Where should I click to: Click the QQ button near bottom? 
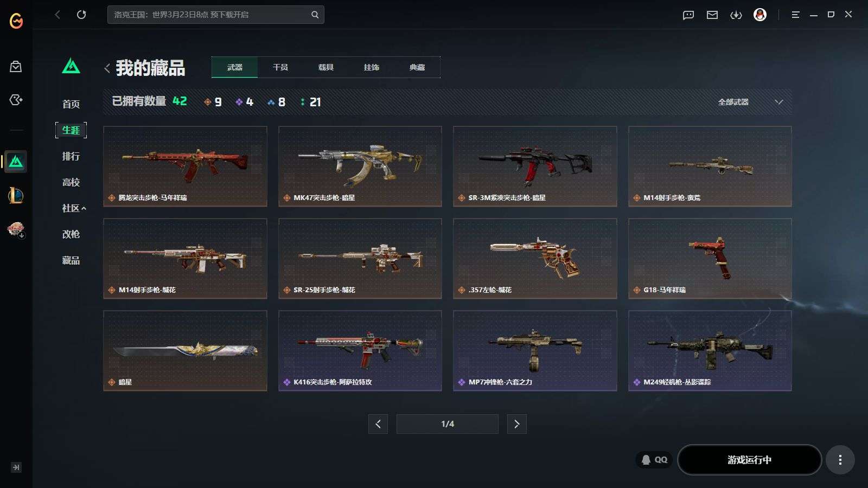pos(654,460)
